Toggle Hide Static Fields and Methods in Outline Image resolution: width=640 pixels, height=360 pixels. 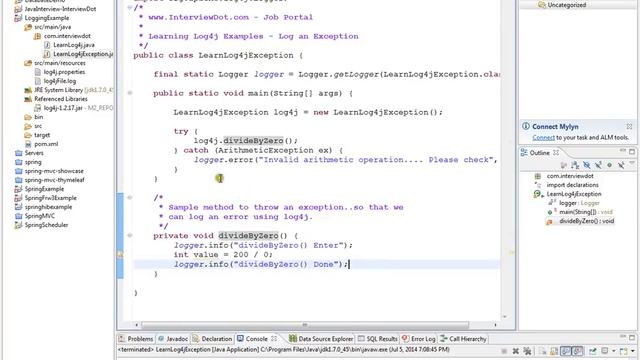point(598,165)
